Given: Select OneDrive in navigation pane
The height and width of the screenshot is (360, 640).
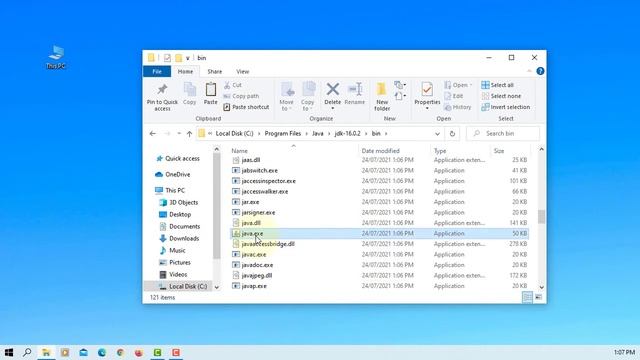Looking at the screenshot, I should tap(173, 174).
